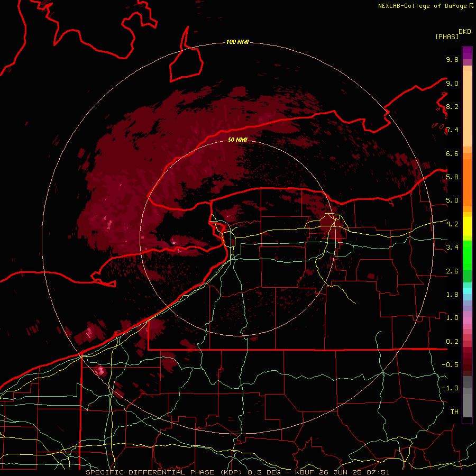Select the 1.8 value on the scale
The height and width of the screenshot is (476, 476).
pyautogui.click(x=452, y=295)
